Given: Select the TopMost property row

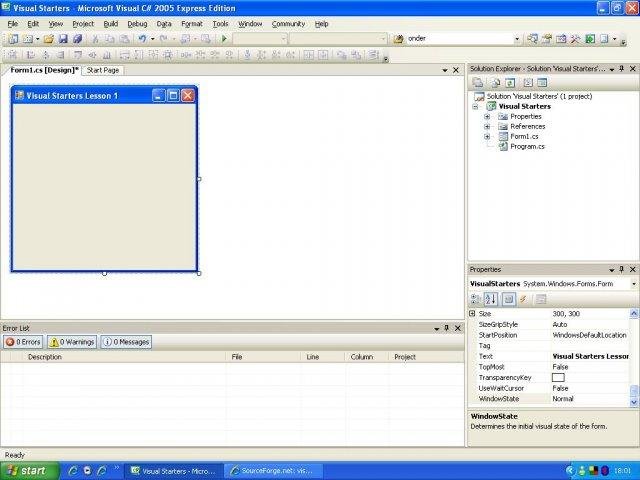Looking at the screenshot, I should (549, 367).
